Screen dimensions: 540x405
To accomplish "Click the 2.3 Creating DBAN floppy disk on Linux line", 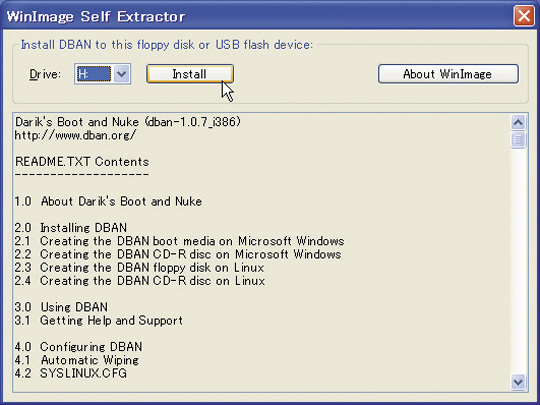I will [x=139, y=268].
